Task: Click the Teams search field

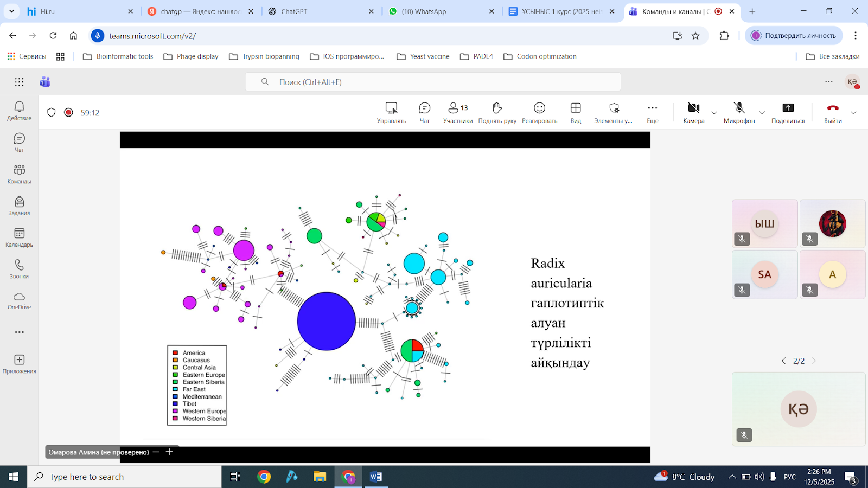Action: pos(433,82)
